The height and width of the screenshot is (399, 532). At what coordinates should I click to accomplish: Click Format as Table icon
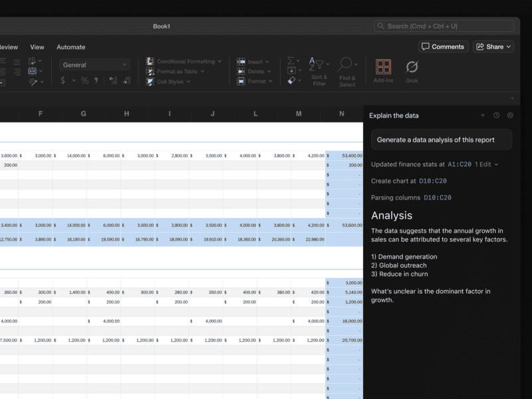point(150,72)
